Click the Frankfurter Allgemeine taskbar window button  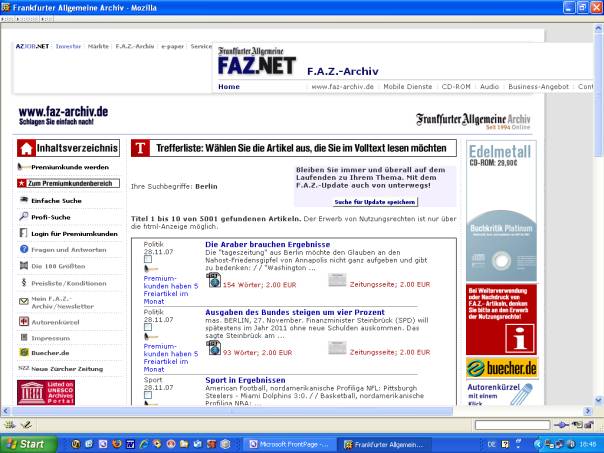coord(384,444)
